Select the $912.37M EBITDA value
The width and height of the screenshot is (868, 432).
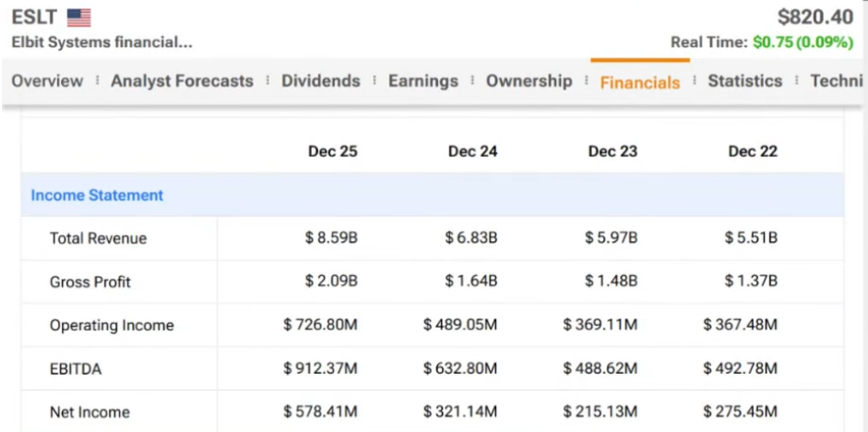click(320, 367)
